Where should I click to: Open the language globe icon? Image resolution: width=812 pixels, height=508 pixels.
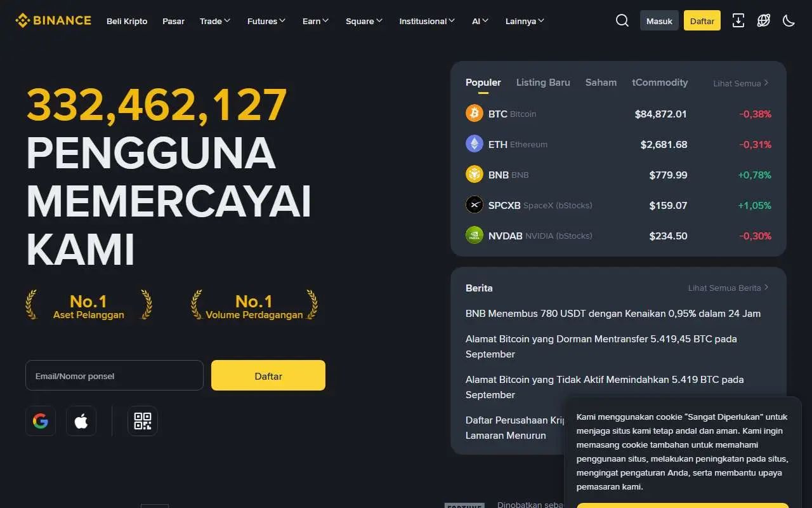(x=764, y=20)
